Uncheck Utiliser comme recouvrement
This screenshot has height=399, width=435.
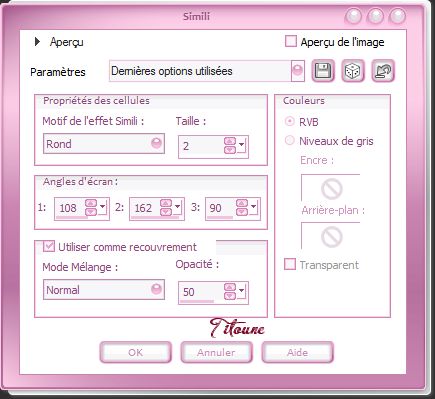click(49, 247)
